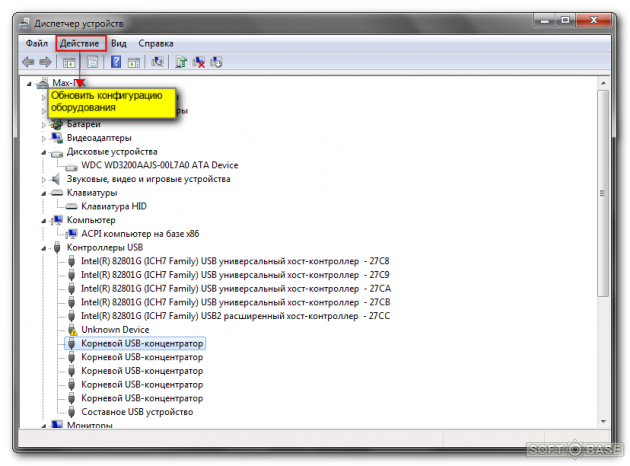Expand the Видеоадаптеры tree node
The image size is (630, 466).
44,138
